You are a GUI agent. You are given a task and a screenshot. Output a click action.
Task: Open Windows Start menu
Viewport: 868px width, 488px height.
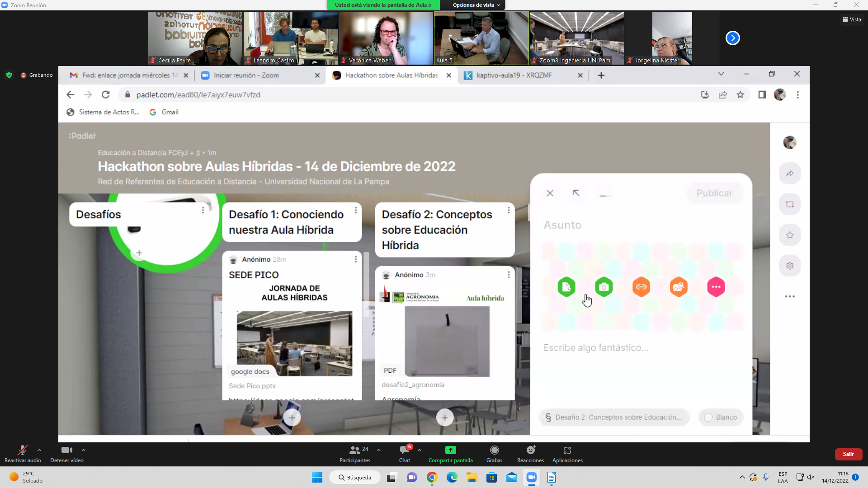point(317,477)
